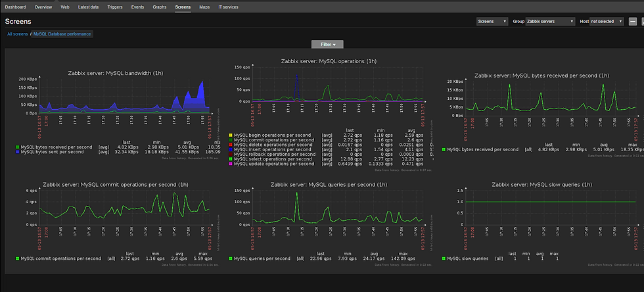Go to IT services
The width and height of the screenshot is (644, 292).
click(229, 7)
